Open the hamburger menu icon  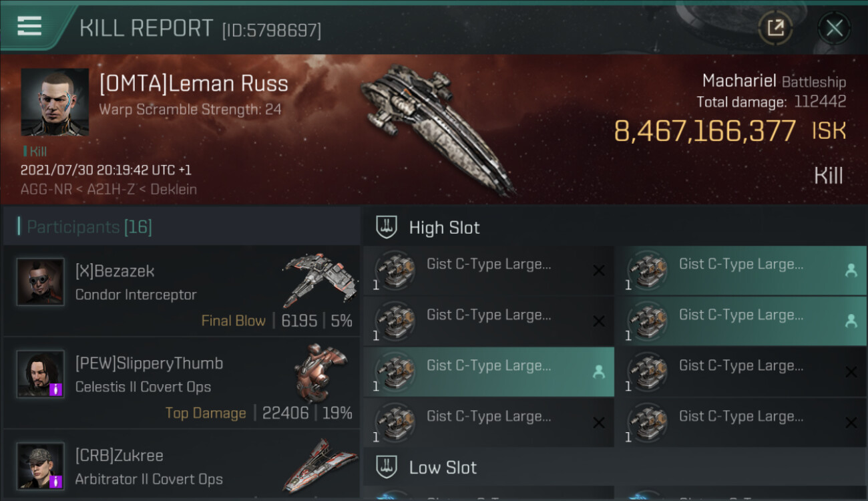[x=29, y=26]
